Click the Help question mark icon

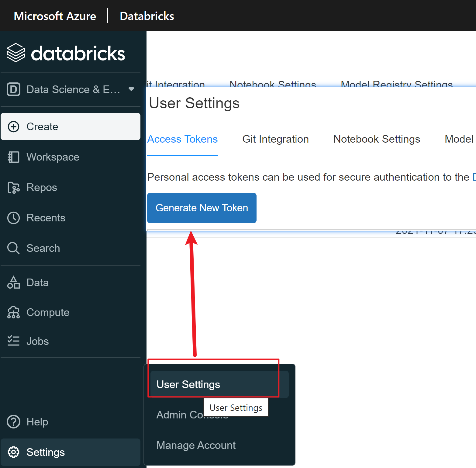click(13, 422)
